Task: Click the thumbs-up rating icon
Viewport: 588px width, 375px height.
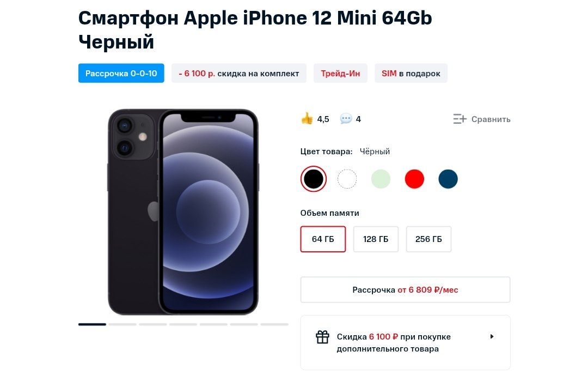Action: tap(307, 119)
